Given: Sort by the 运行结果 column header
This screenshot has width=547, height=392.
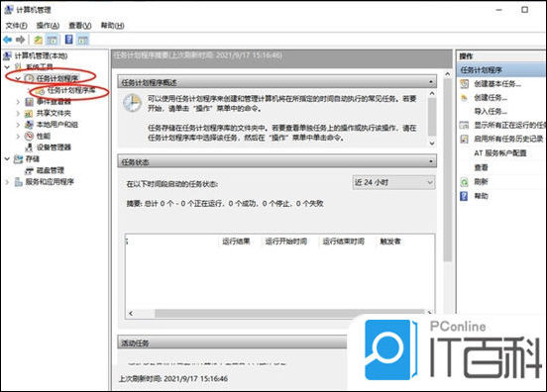Looking at the screenshot, I should pos(236,242).
